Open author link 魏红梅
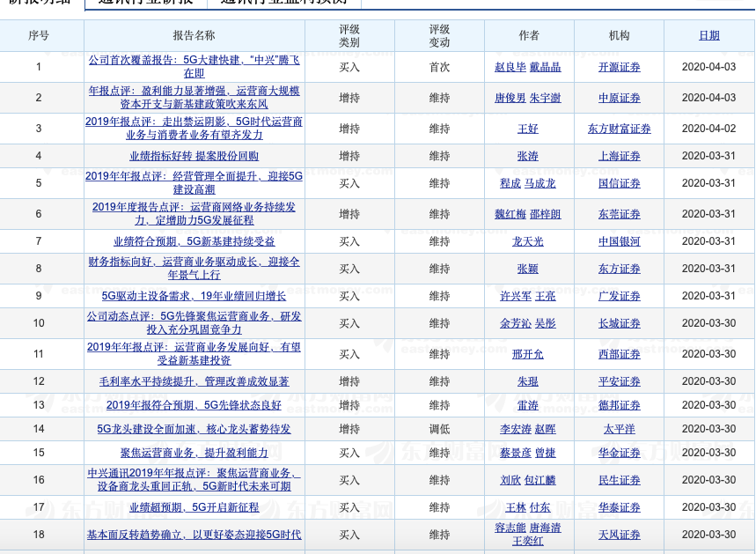 (x=510, y=214)
